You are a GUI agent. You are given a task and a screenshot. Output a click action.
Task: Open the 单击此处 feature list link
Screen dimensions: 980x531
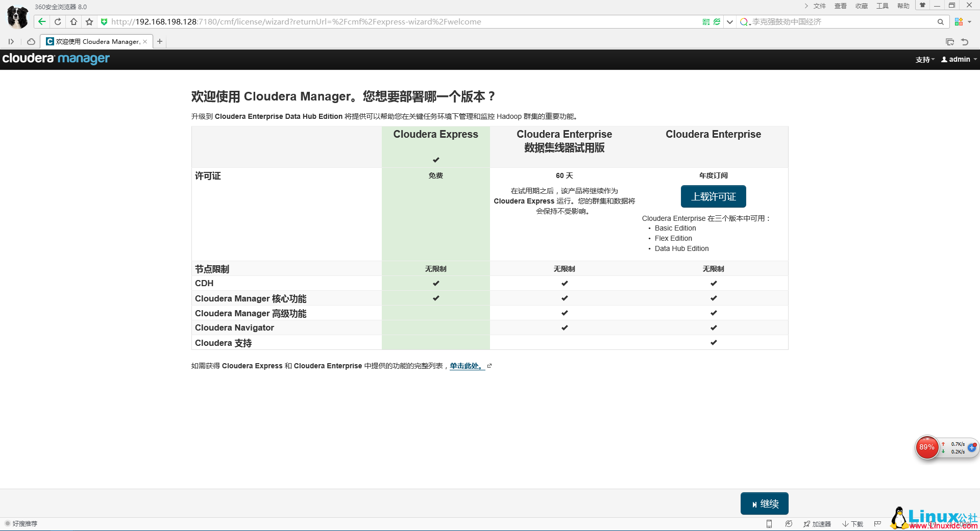(466, 366)
